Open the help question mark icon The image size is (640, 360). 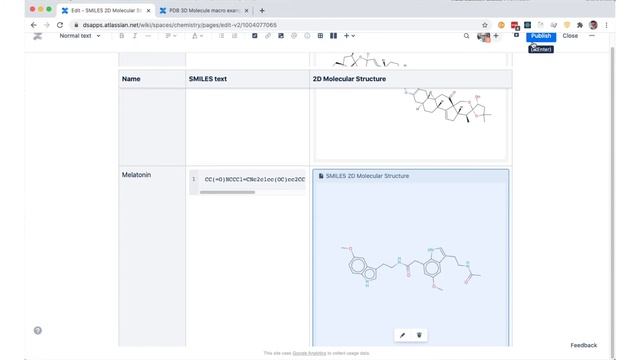[x=38, y=331]
